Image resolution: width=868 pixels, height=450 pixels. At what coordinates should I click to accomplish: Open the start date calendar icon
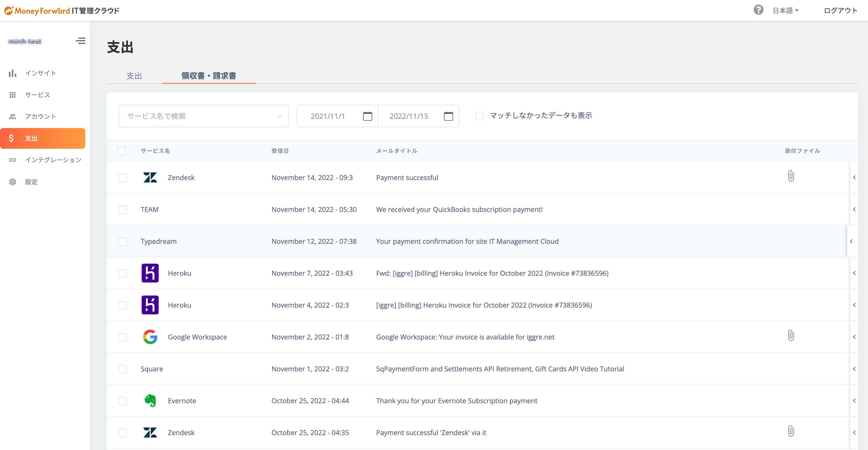tap(368, 116)
